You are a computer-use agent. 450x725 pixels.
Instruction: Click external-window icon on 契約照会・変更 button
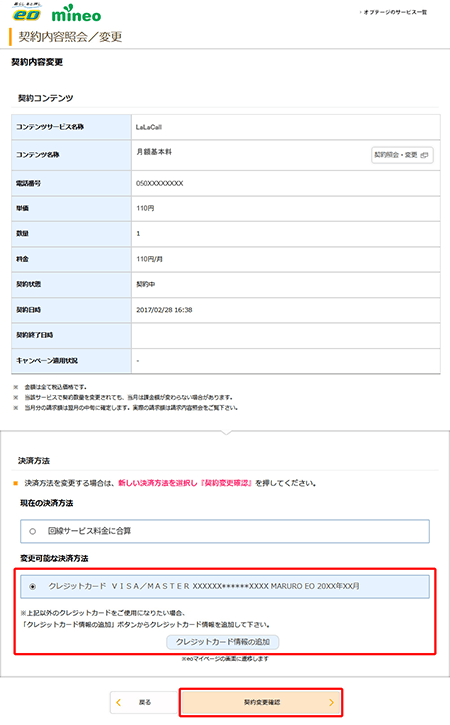pyautogui.click(x=424, y=155)
